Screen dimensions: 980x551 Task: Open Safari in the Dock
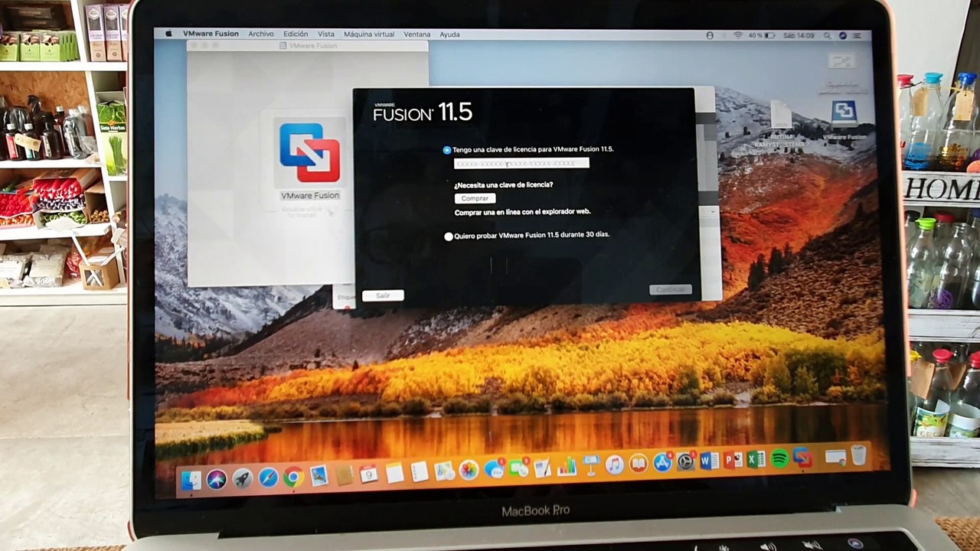pyautogui.click(x=268, y=478)
